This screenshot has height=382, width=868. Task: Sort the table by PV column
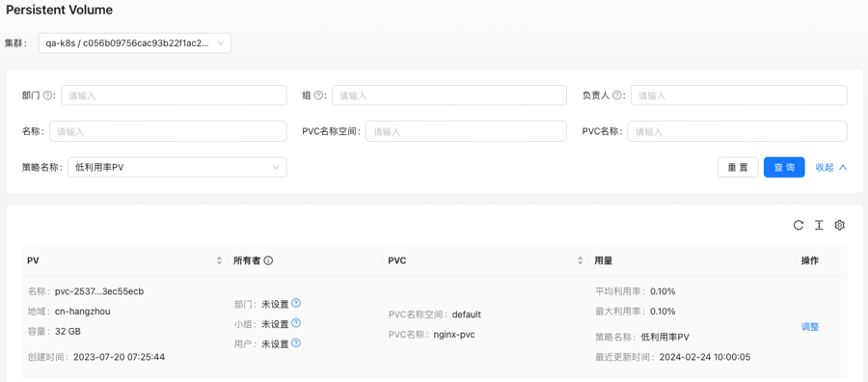click(219, 260)
